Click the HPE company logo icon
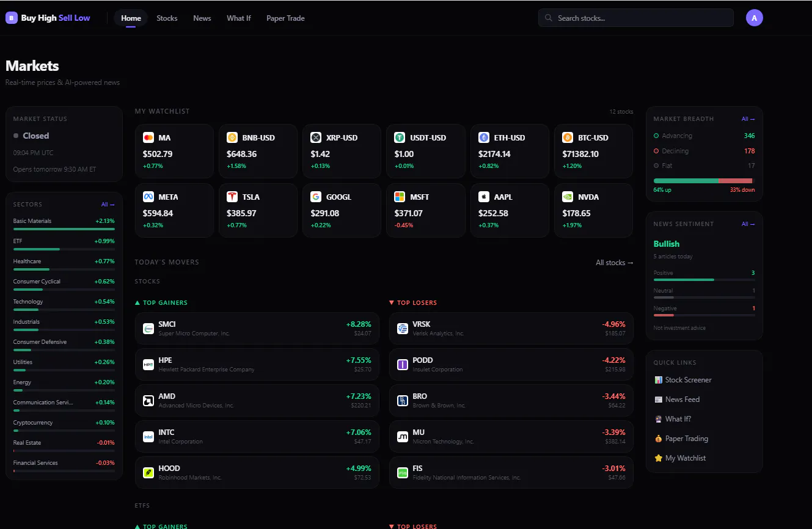812x529 pixels. [x=148, y=365]
